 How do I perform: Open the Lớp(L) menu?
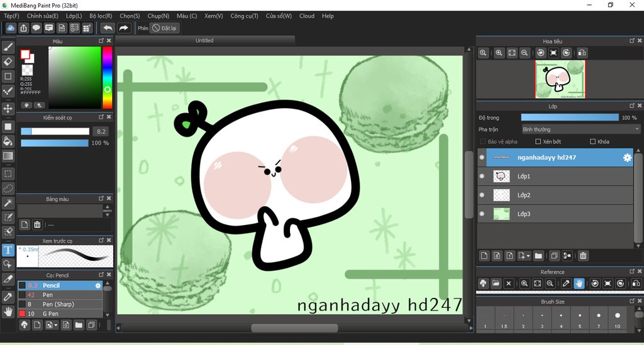pyautogui.click(x=74, y=16)
